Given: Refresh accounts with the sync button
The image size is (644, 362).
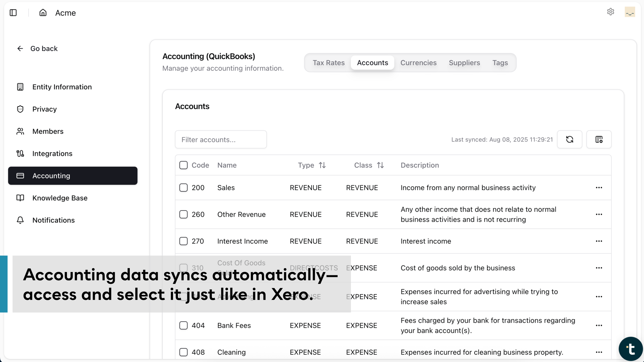Looking at the screenshot, I should [570, 139].
